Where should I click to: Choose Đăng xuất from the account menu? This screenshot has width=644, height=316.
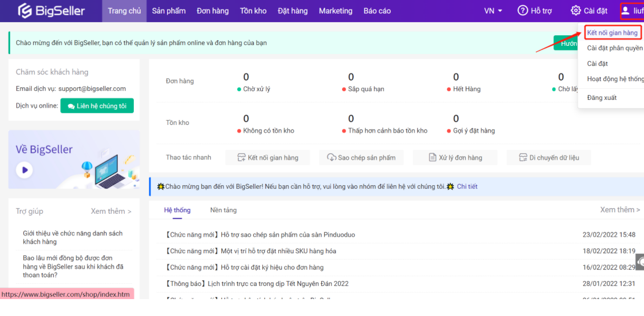click(x=601, y=97)
